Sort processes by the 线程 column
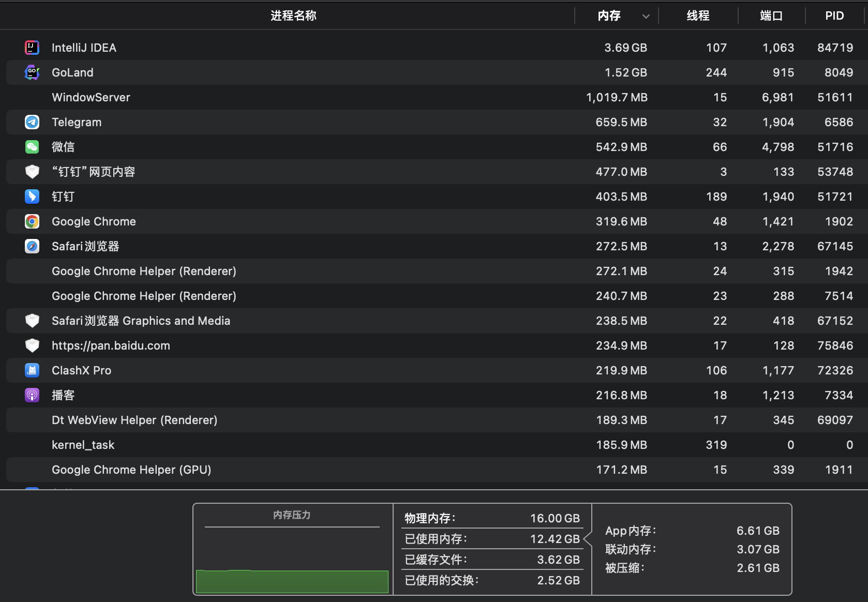Viewport: 868px width, 602px height. (x=698, y=16)
